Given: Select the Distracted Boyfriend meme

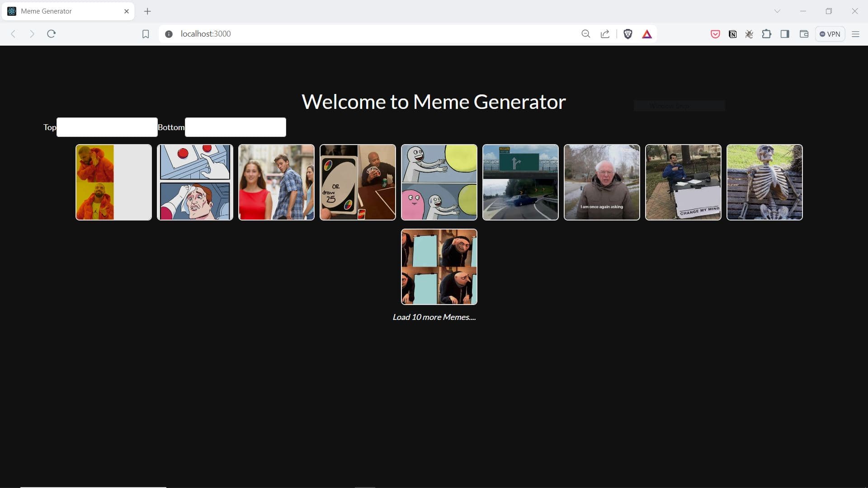Looking at the screenshot, I should click(276, 182).
